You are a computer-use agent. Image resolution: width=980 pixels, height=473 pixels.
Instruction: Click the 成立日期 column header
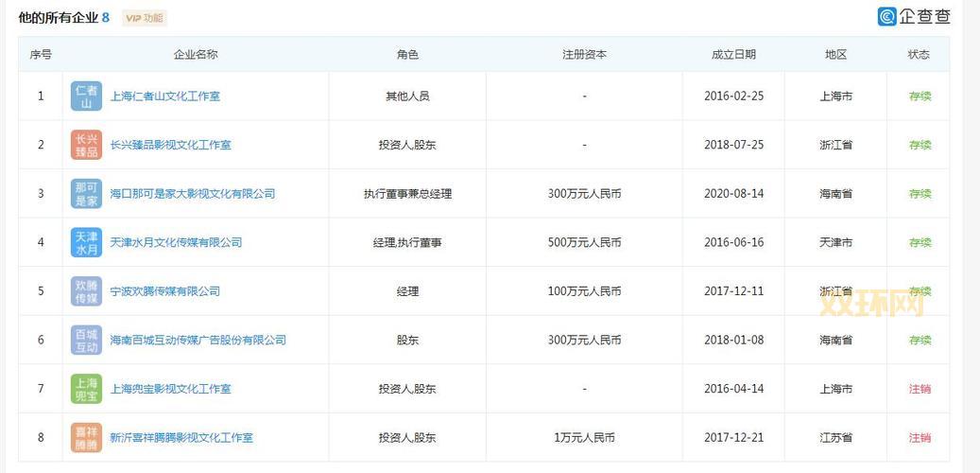pyautogui.click(x=733, y=55)
